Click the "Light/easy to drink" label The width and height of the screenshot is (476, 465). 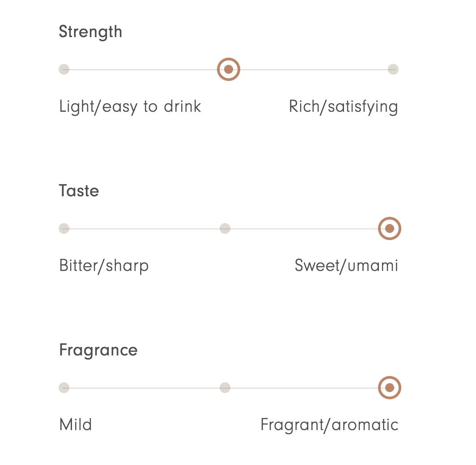click(130, 107)
